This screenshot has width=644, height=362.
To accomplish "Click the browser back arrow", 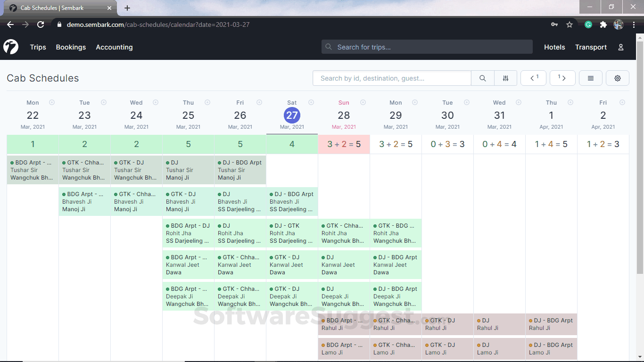I will [10, 24].
